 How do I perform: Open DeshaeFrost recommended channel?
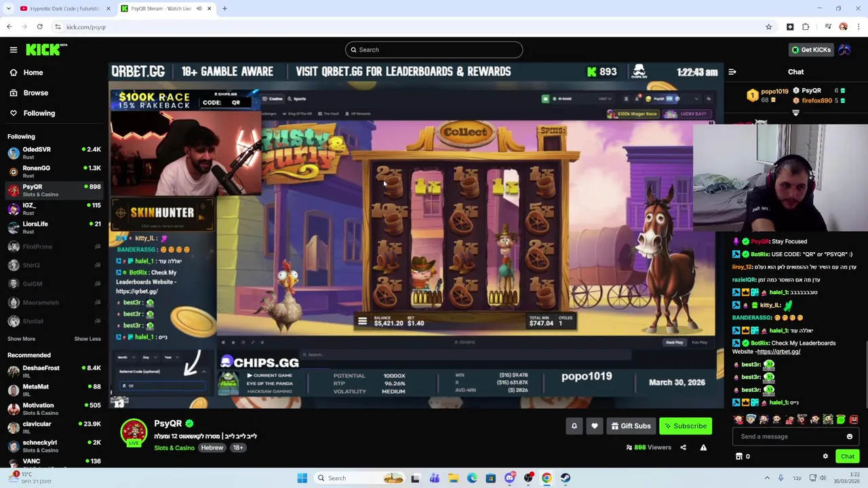pyautogui.click(x=54, y=371)
